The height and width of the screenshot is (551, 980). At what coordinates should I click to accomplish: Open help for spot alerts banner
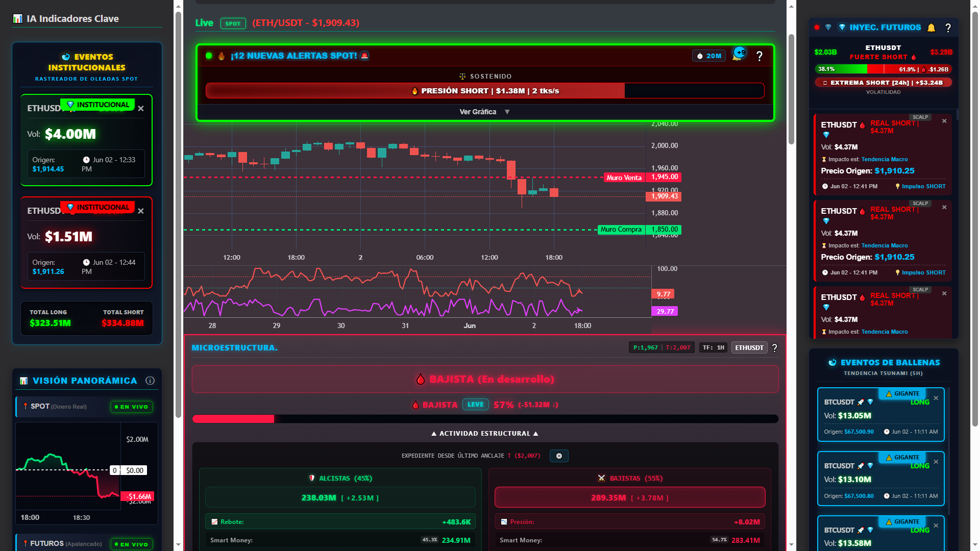[759, 56]
